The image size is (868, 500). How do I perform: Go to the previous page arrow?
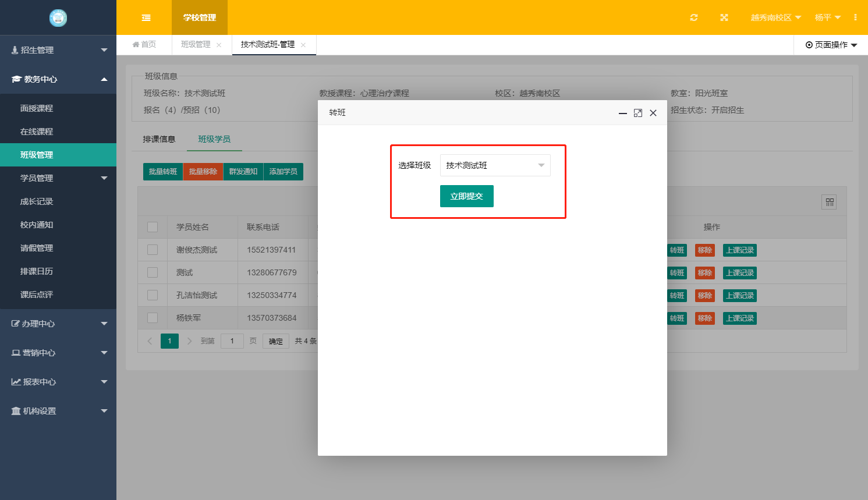(x=150, y=341)
